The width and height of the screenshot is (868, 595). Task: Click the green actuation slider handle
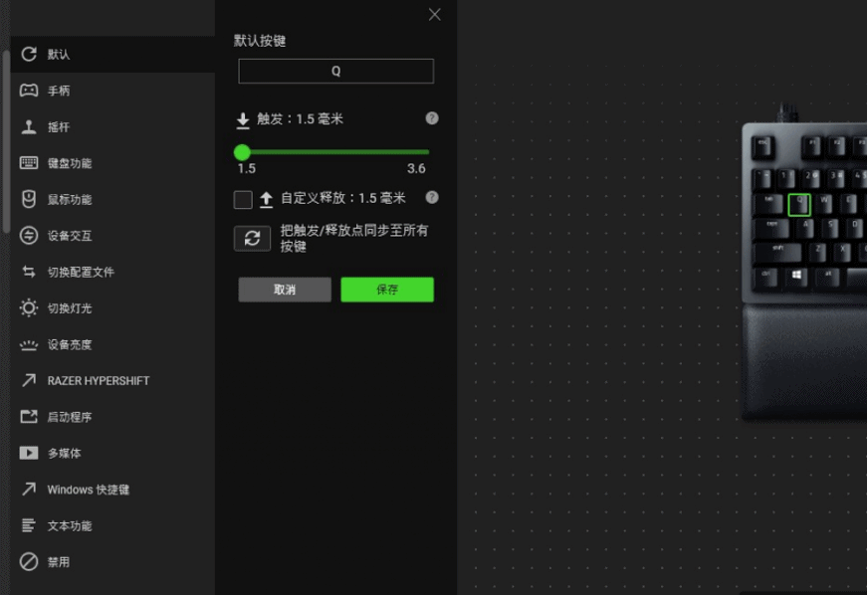click(242, 152)
